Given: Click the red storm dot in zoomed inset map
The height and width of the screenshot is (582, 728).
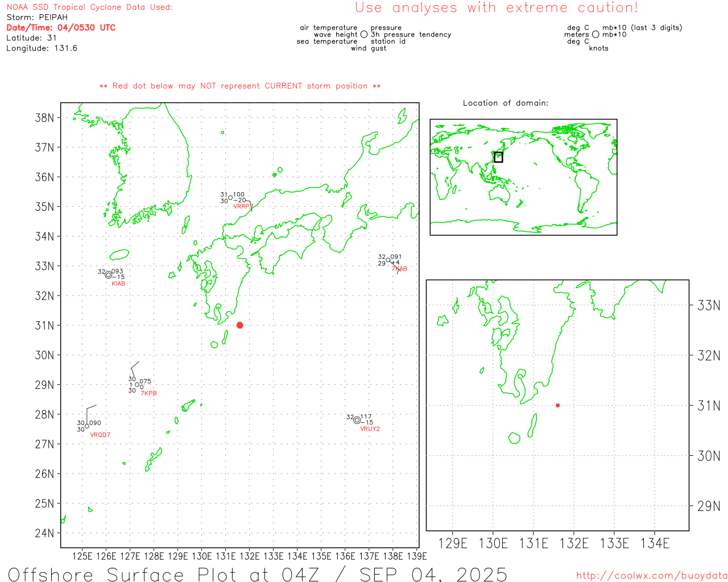Looking at the screenshot, I should (558, 405).
